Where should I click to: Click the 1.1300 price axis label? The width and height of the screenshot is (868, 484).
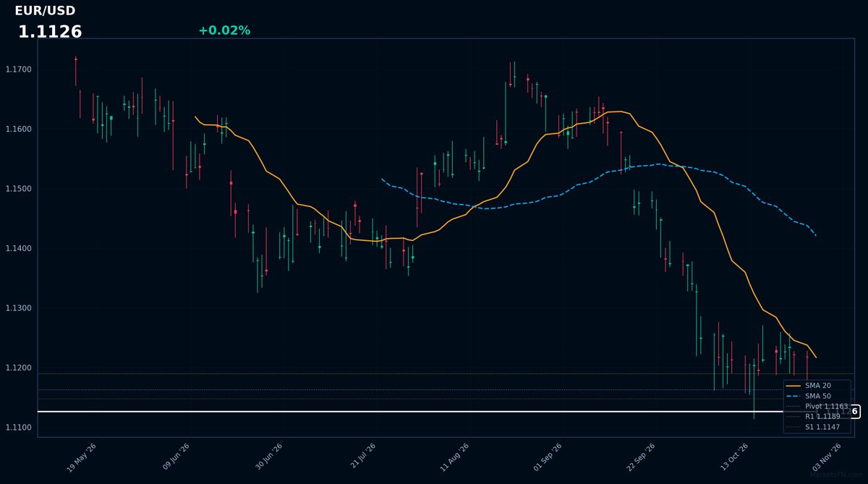coord(18,308)
